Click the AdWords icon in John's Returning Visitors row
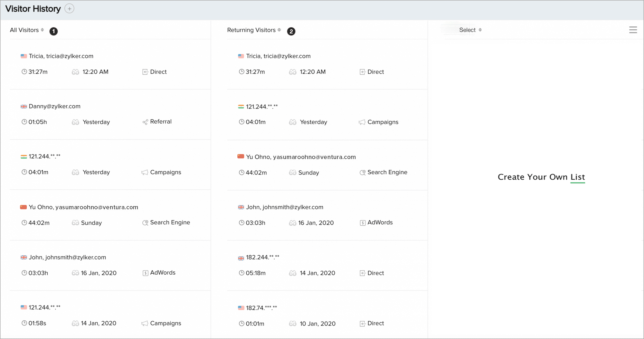The image size is (644, 339). tap(363, 223)
